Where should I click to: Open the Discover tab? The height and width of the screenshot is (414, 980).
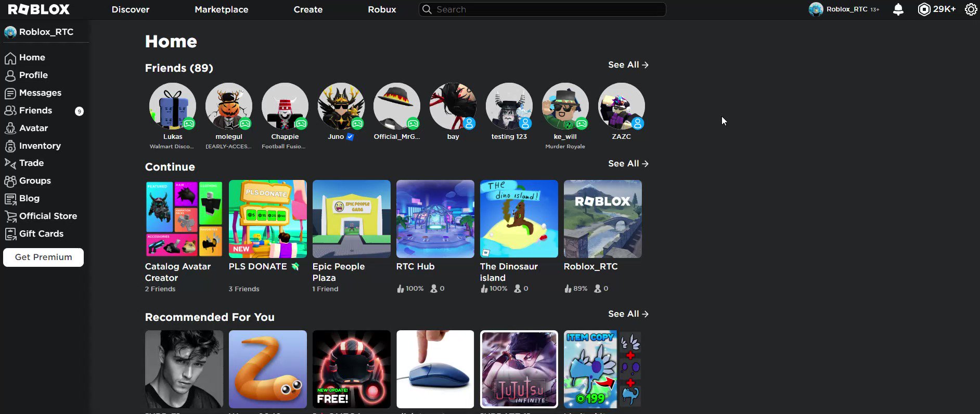tap(131, 9)
